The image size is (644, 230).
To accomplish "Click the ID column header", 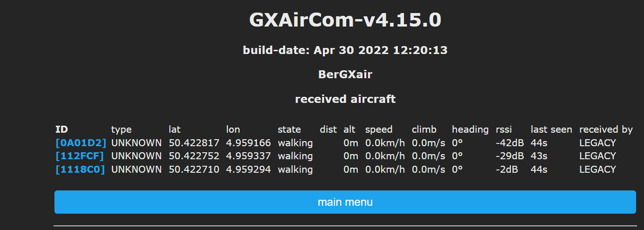I will tap(61, 129).
